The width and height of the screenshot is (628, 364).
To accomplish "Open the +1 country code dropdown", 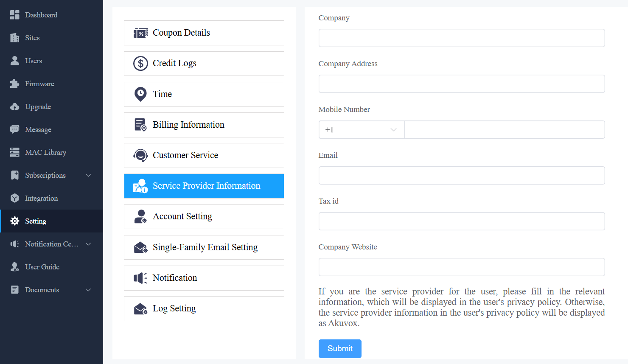I will click(x=362, y=130).
